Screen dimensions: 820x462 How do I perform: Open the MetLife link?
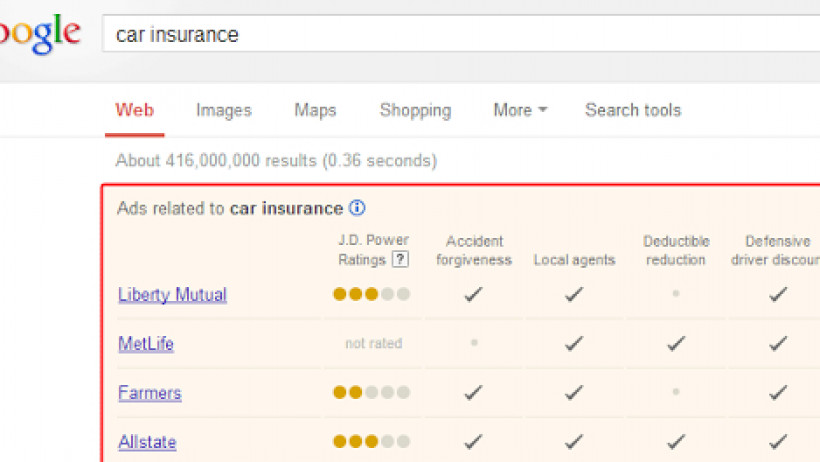[146, 343]
